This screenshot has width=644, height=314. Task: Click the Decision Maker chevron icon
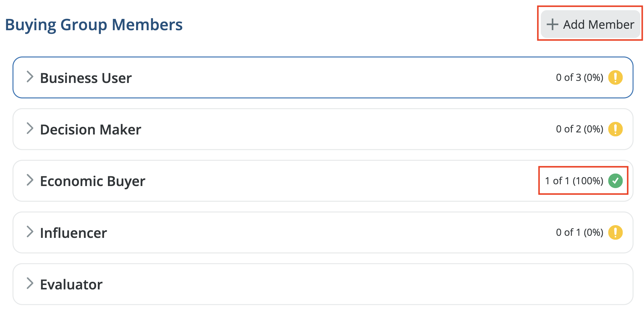[x=29, y=129]
